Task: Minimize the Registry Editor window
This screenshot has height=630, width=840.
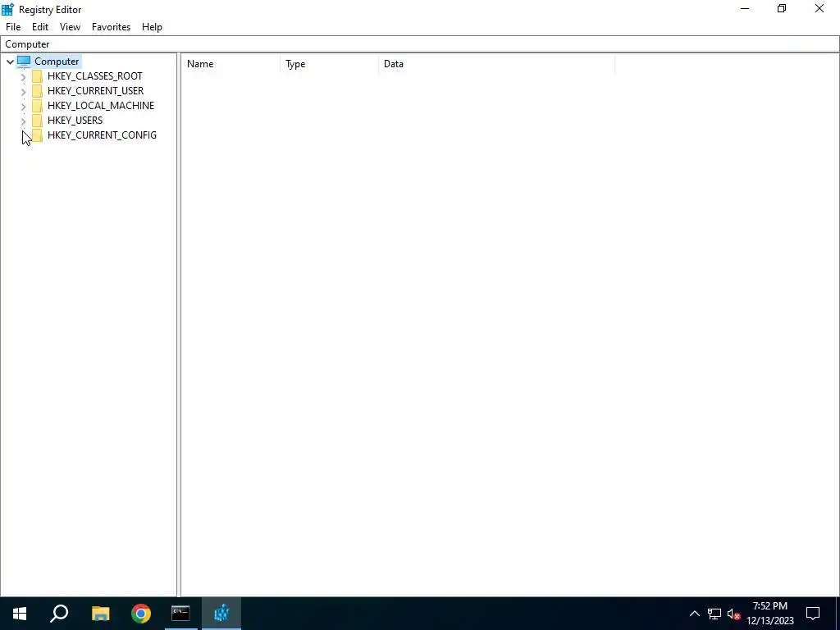Action: (x=745, y=8)
